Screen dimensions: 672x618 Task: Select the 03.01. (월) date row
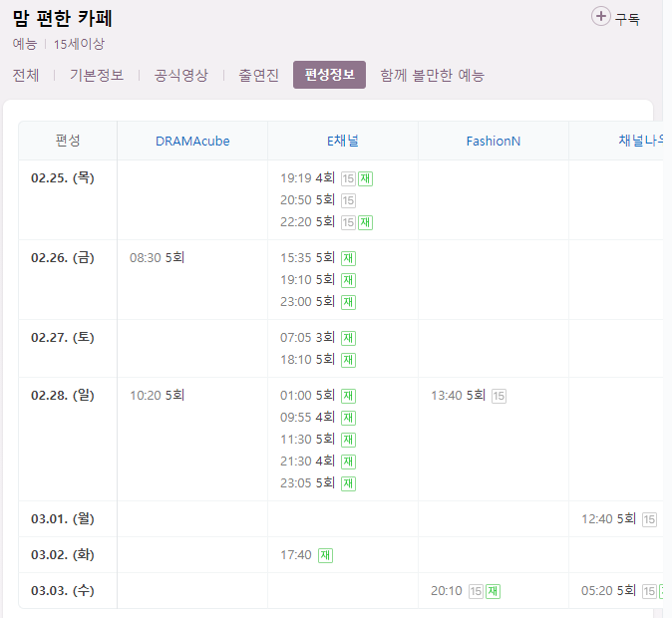click(x=63, y=518)
